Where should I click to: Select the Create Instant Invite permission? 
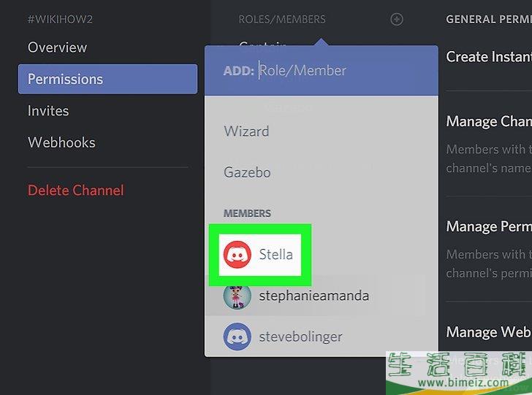click(x=488, y=57)
